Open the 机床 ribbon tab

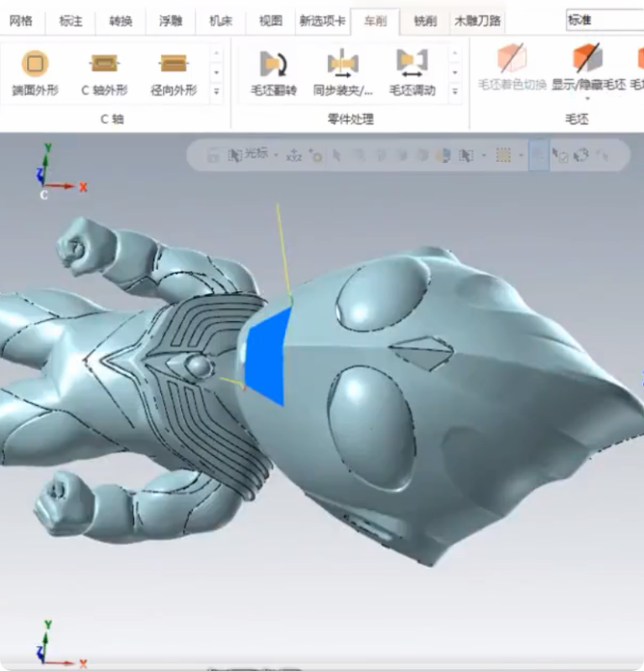coord(221,21)
